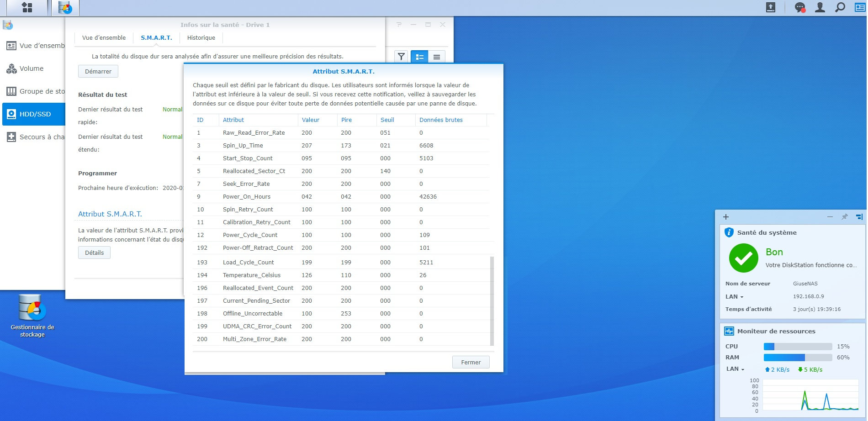The width and height of the screenshot is (868, 421).
Task: Select the Spin_Up_Time row
Action: [x=341, y=146]
